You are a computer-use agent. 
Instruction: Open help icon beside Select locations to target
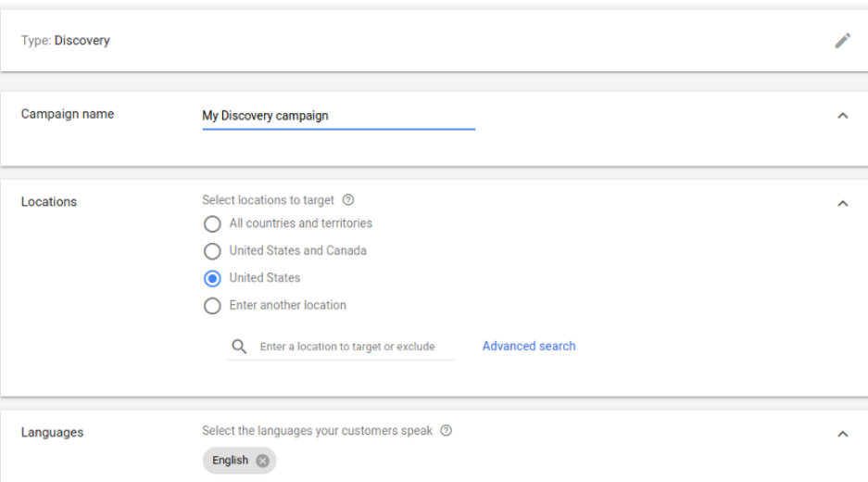click(348, 200)
